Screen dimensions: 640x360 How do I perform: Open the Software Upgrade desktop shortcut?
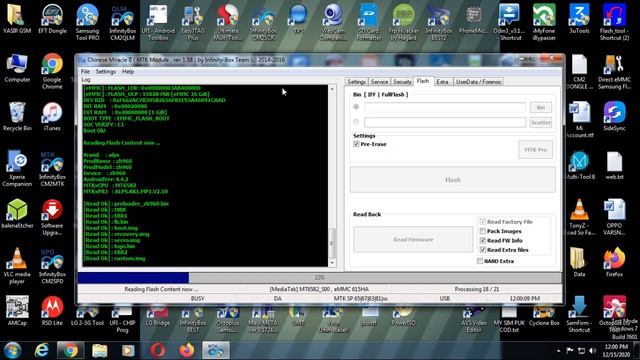click(52, 217)
